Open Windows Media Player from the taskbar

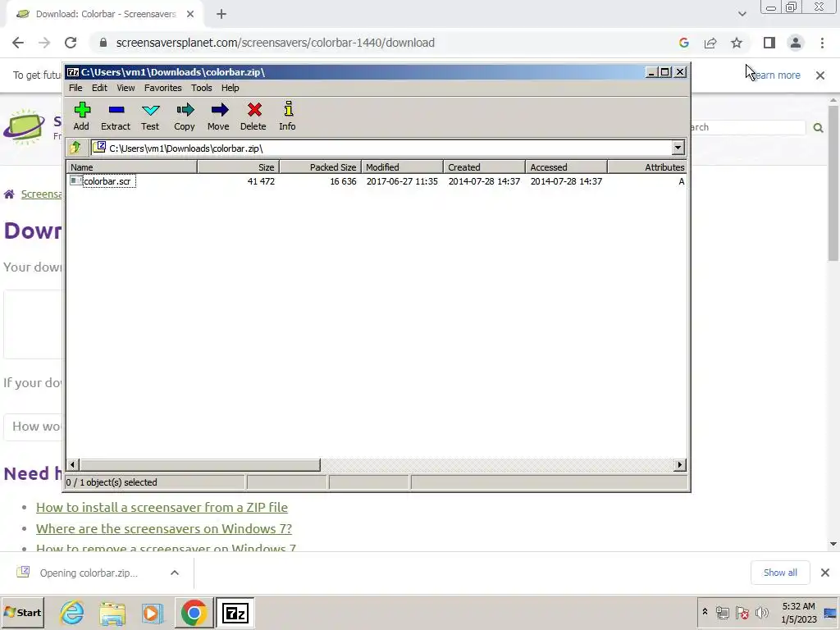[152, 613]
